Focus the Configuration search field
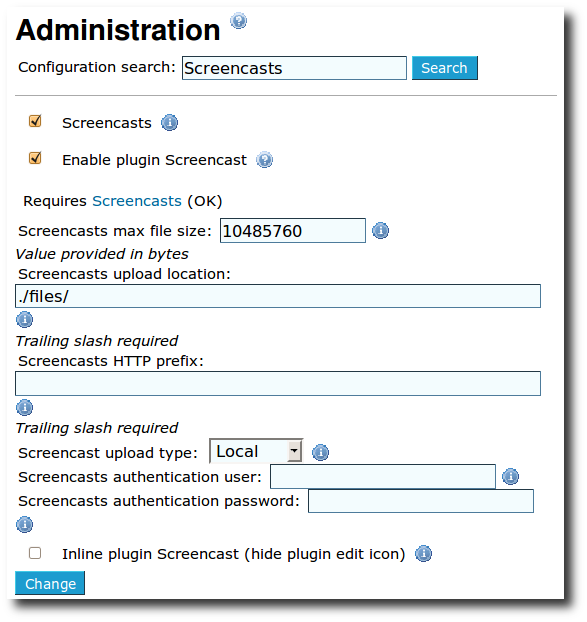Image resolution: width=587 pixels, height=622 pixels. tap(294, 68)
